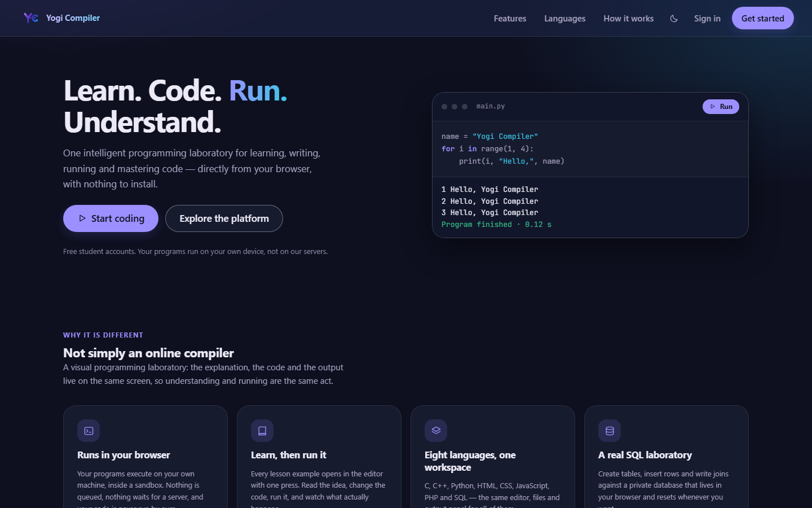Click 'Eight languages, one workspace' heading
This screenshot has width=812, height=508.
(x=470, y=461)
